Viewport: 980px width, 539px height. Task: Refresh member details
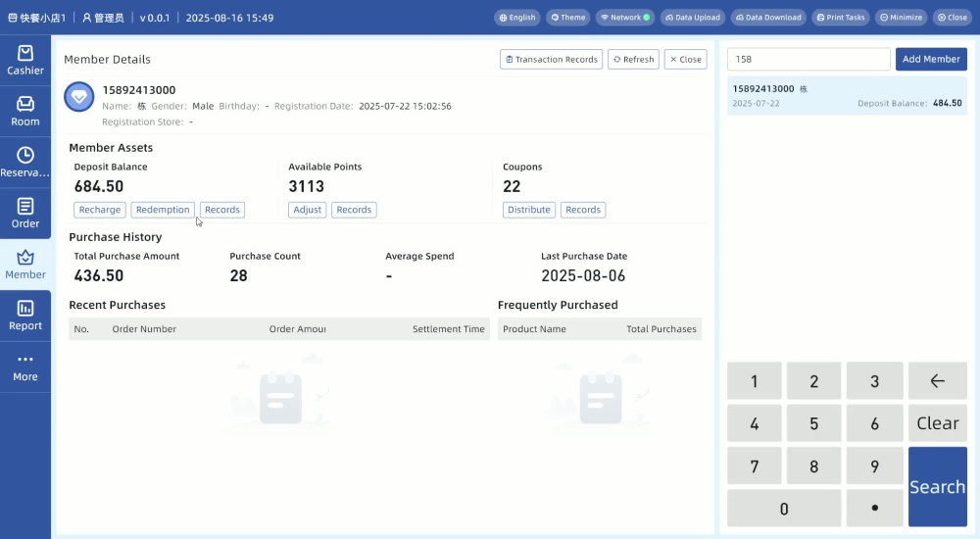[x=633, y=60]
